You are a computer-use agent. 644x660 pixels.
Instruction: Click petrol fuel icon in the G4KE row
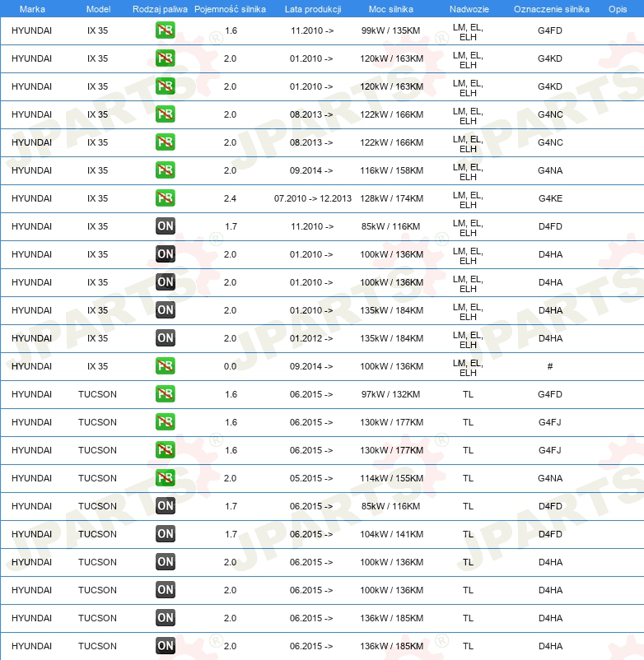(x=165, y=198)
